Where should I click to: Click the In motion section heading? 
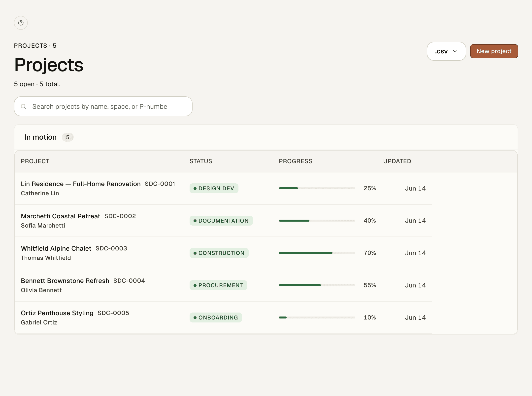[x=40, y=137]
